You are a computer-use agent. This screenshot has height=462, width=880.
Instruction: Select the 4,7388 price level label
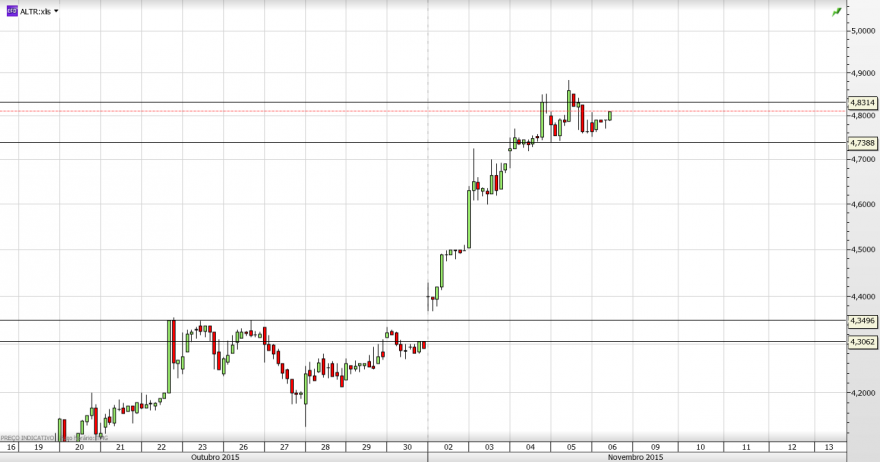(x=862, y=143)
